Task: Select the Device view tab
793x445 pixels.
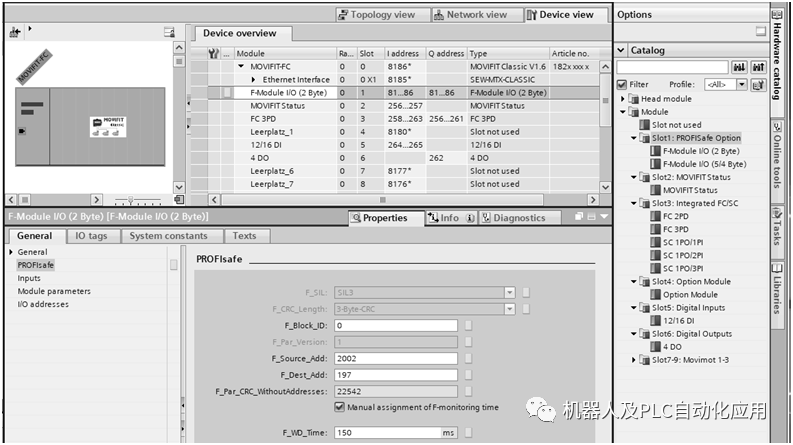Action: (x=565, y=15)
